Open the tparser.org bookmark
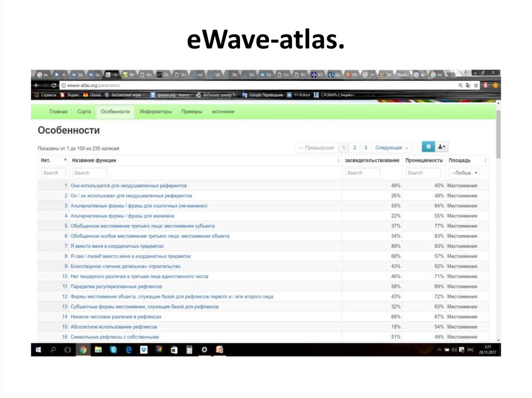Viewport: 532px width, 398px height. 171,95
